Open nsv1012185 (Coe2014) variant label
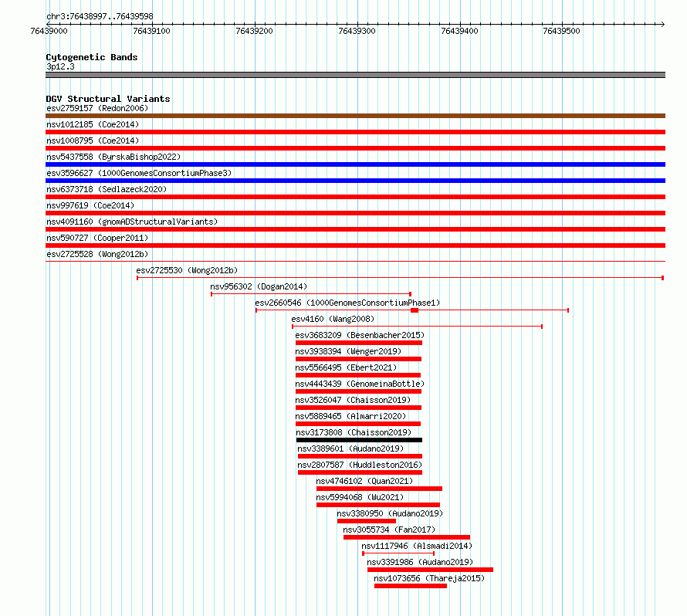 [x=93, y=124]
